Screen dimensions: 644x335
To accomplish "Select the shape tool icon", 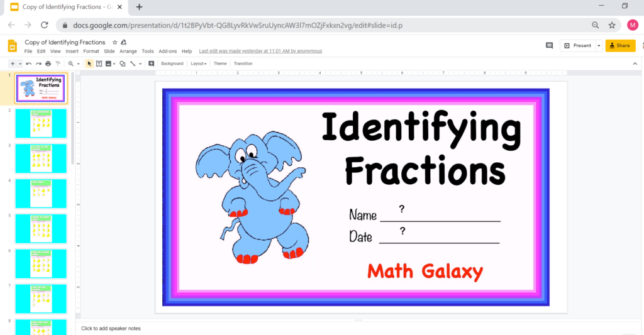I will [x=123, y=63].
